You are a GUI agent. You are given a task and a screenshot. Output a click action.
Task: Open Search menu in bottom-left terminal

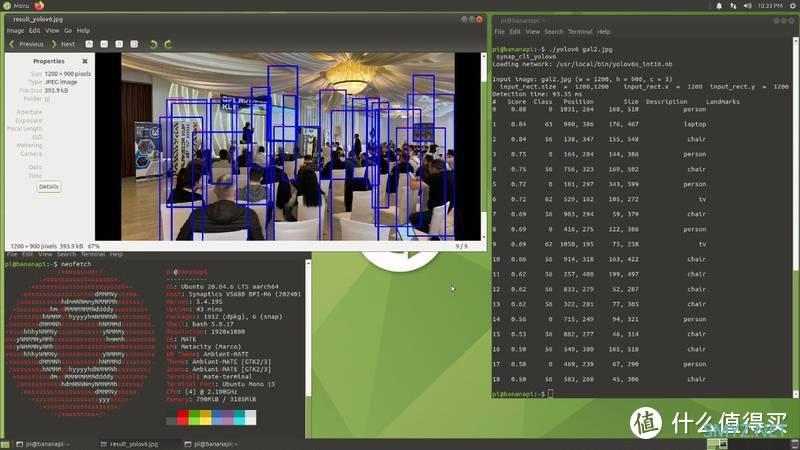[66, 254]
